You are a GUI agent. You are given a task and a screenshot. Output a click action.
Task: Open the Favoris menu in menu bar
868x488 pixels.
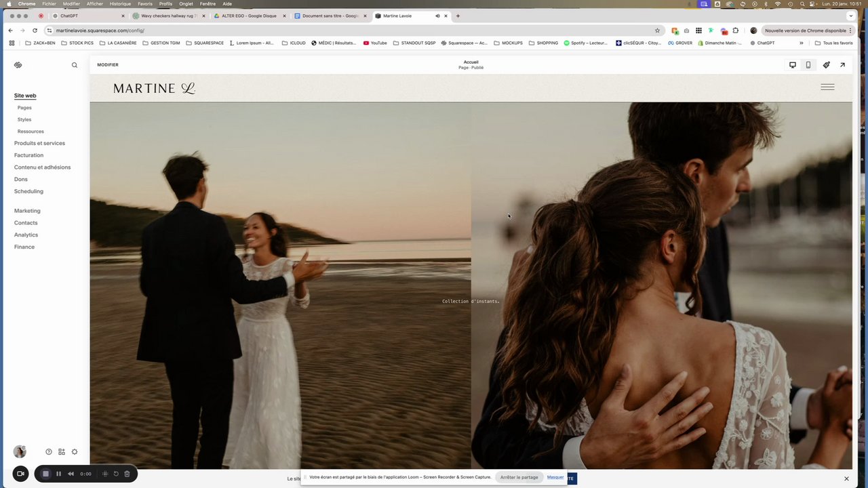click(x=145, y=3)
